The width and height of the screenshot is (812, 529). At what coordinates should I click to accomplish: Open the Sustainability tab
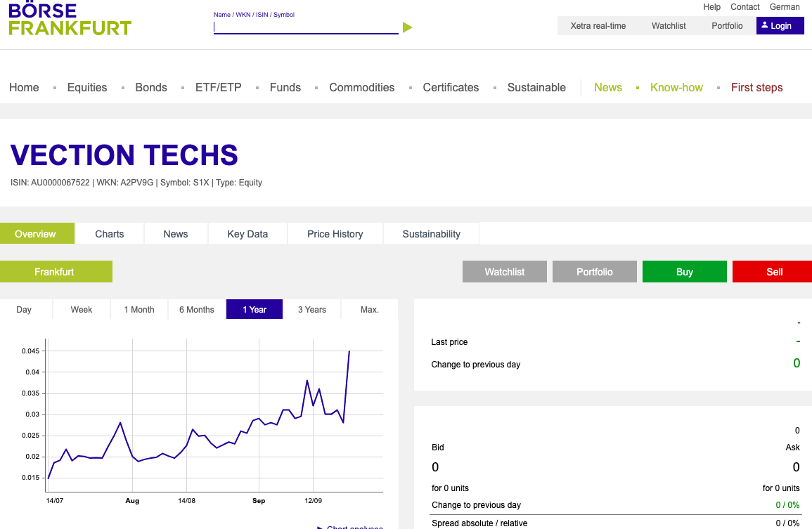(x=431, y=234)
